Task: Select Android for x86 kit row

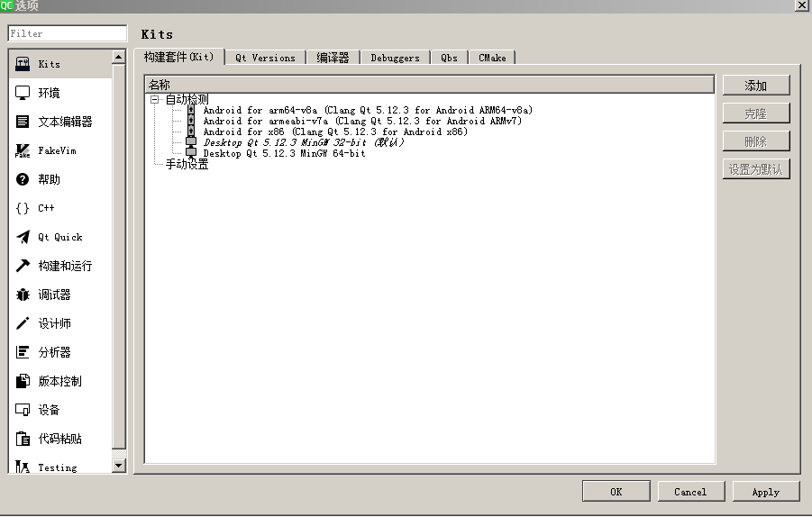Action: click(335, 132)
